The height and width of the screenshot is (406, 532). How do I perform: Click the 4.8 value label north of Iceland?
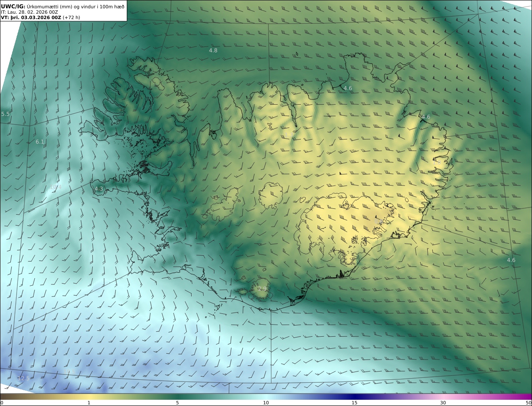[213, 50]
